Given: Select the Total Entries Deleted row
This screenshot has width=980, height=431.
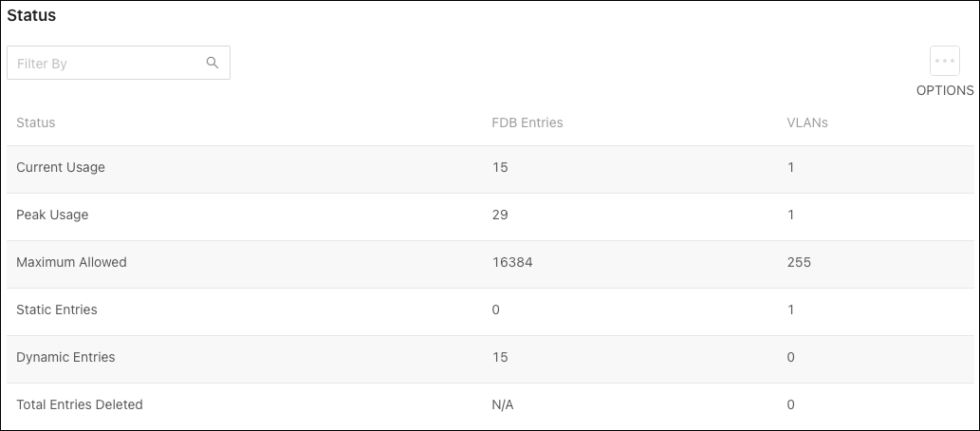Looking at the screenshot, I should 490,405.
